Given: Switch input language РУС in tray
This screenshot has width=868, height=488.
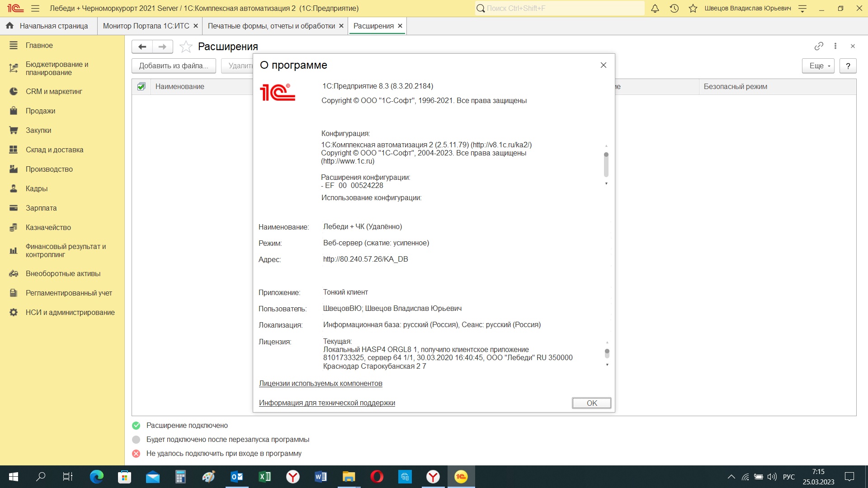Looking at the screenshot, I should coord(789,477).
